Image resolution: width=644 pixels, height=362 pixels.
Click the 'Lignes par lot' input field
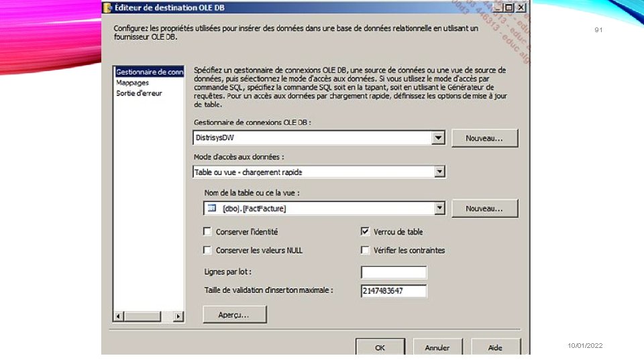[394, 272]
